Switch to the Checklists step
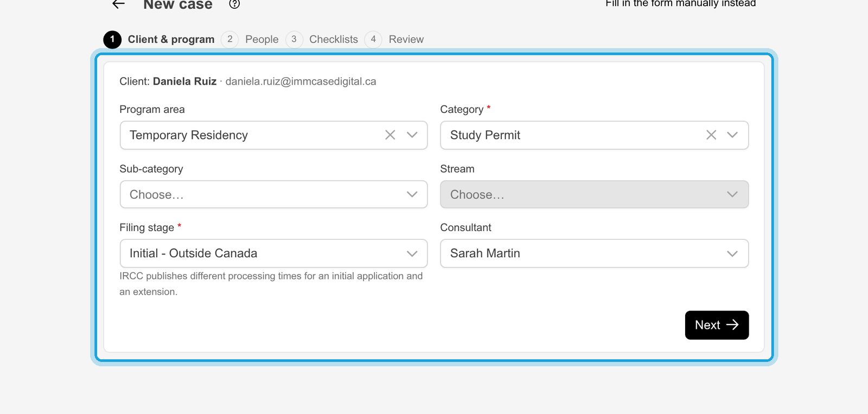The height and width of the screenshot is (414, 868). click(x=322, y=40)
